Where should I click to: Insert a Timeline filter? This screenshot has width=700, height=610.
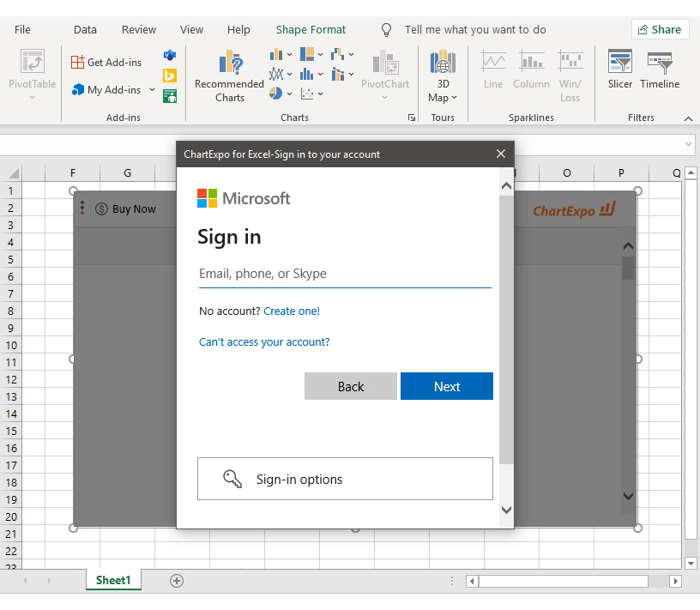(660, 69)
